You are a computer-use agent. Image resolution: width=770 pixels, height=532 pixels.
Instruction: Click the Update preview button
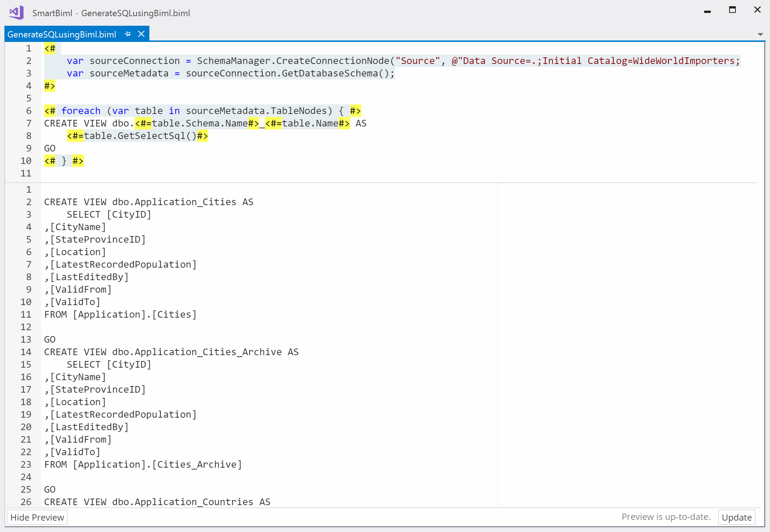point(737,517)
